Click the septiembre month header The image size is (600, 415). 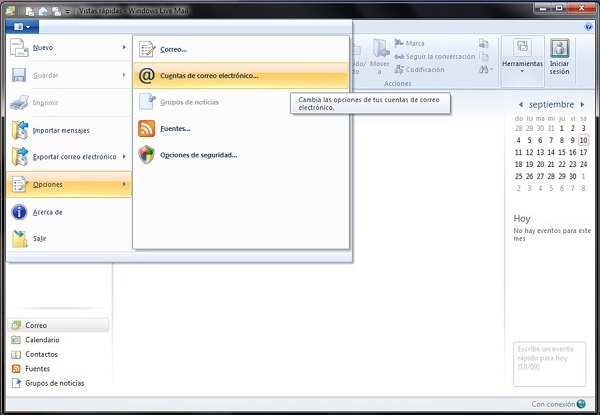551,104
